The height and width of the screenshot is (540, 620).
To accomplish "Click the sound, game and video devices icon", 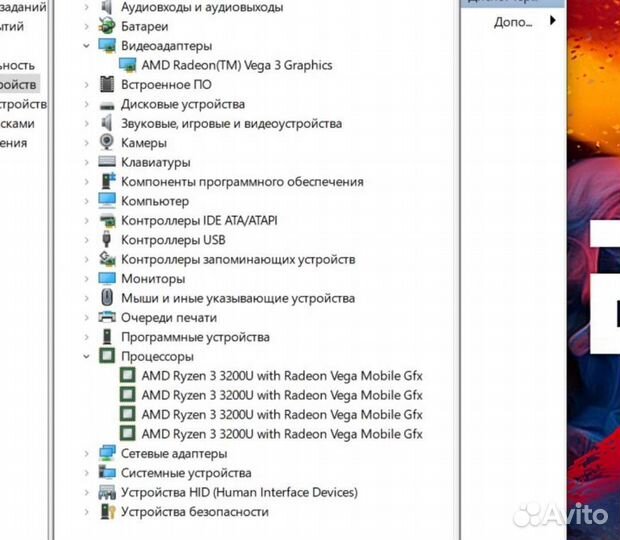I will pyautogui.click(x=107, y=123).
